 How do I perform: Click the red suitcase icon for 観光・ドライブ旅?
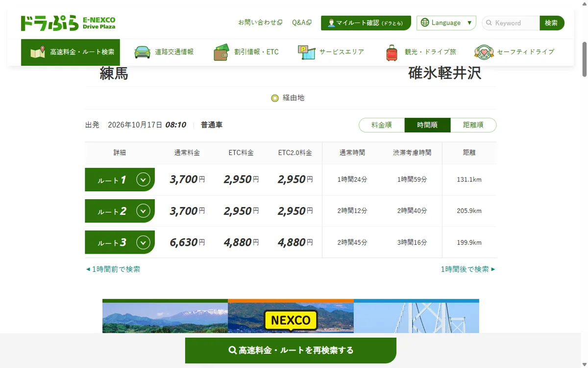click(x=392, y=52)
